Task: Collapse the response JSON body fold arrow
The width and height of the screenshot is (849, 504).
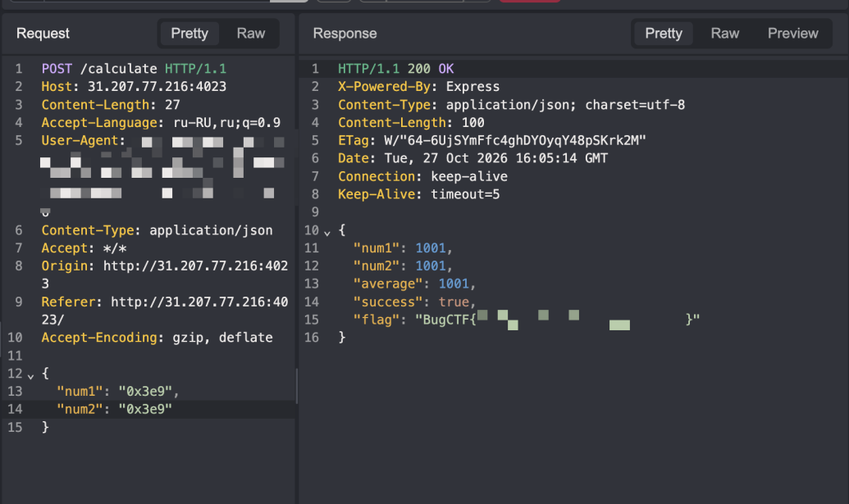Action: pos(327,233)
